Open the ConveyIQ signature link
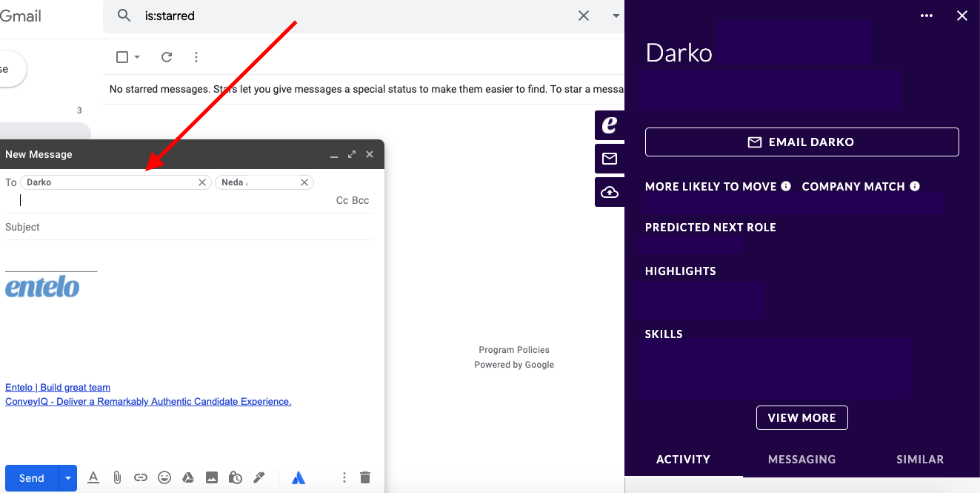This screenshot has height=493, width=980. click(148, 401)
